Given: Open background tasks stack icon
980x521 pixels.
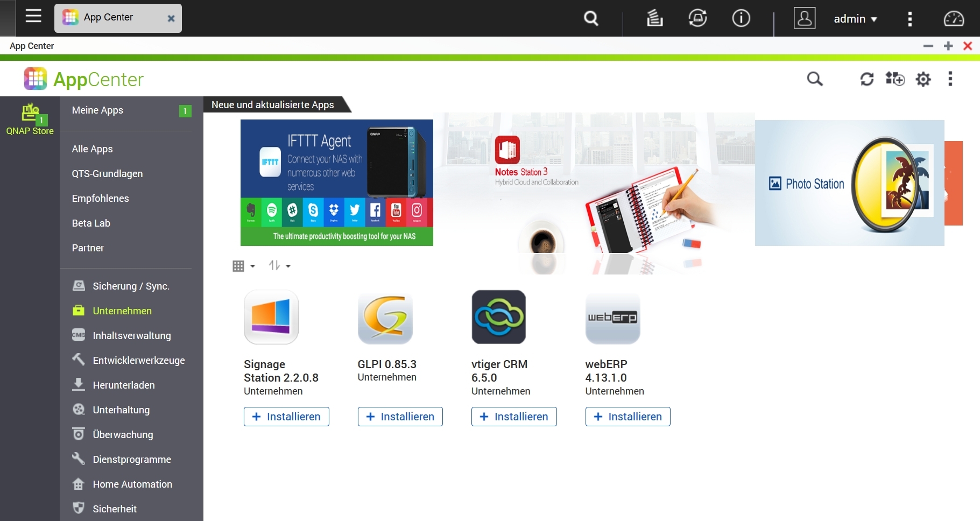Looking at the screenshot, I should point(654,18).
